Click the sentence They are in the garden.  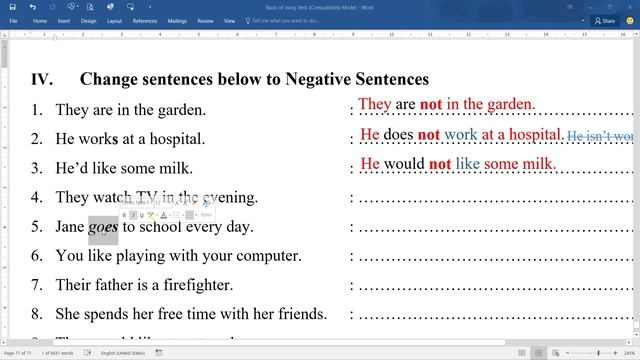point(131,110)
